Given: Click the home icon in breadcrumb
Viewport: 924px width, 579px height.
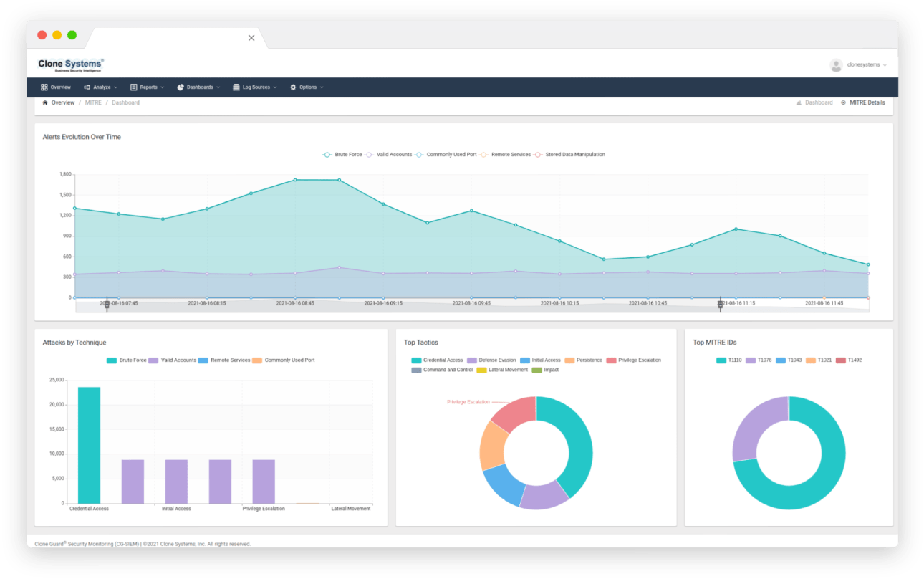Looking at the screenshot, I should coord(45,102).
